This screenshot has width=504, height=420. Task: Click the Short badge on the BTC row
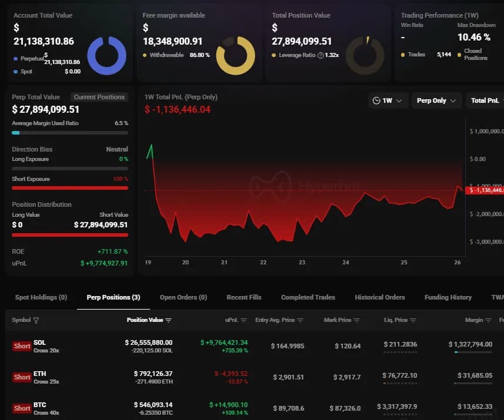22,408
